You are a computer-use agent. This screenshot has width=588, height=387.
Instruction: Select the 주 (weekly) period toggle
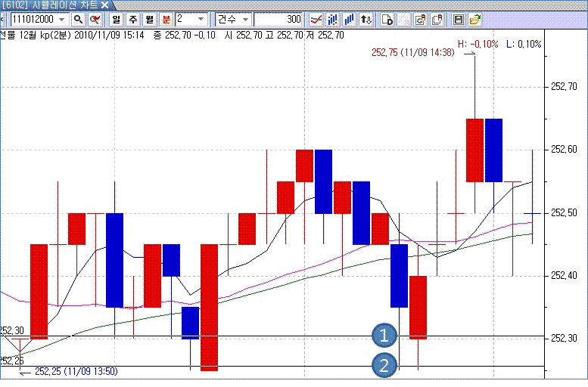[x=133, y=19]
